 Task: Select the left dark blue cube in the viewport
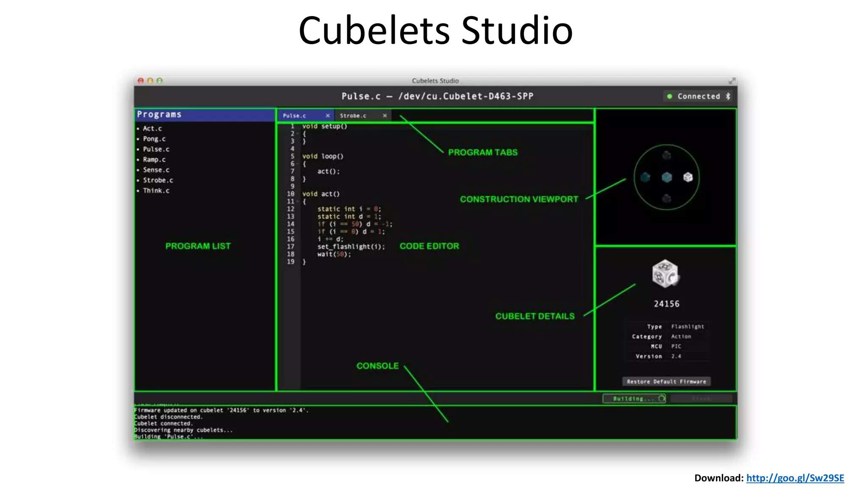(x=645, y=177)
